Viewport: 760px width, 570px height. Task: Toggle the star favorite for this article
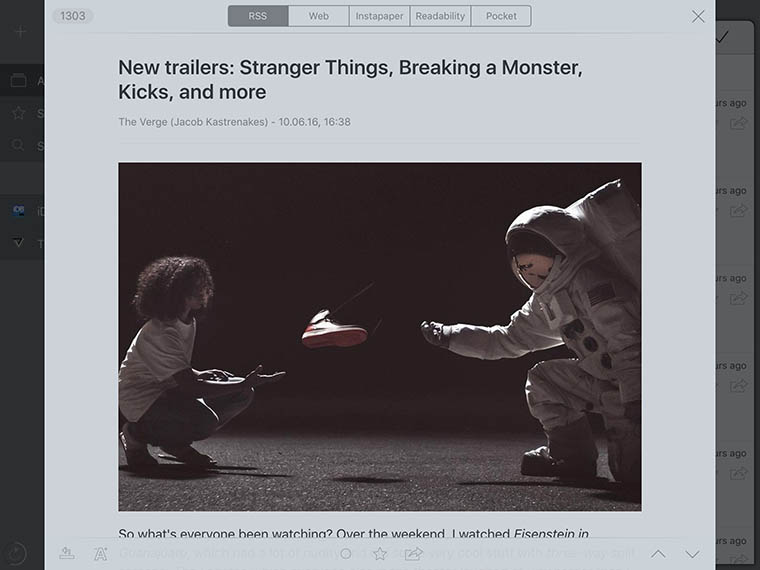pos(380,554)
